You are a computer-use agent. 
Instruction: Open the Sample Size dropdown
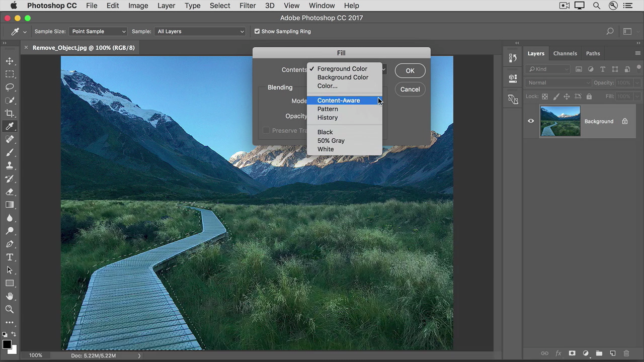coord(98,31)
